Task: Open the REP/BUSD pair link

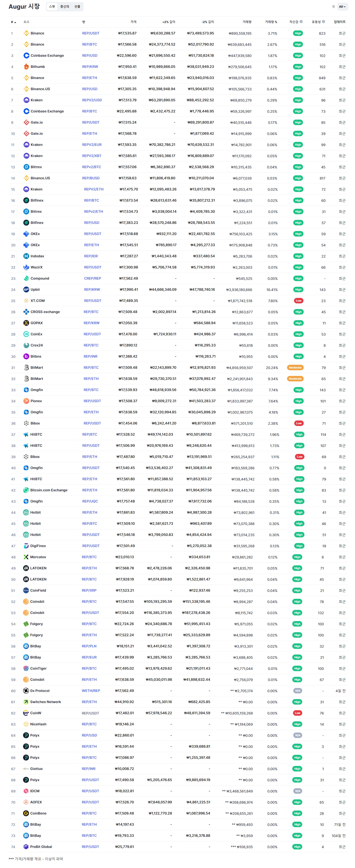Action: (91, 178)
